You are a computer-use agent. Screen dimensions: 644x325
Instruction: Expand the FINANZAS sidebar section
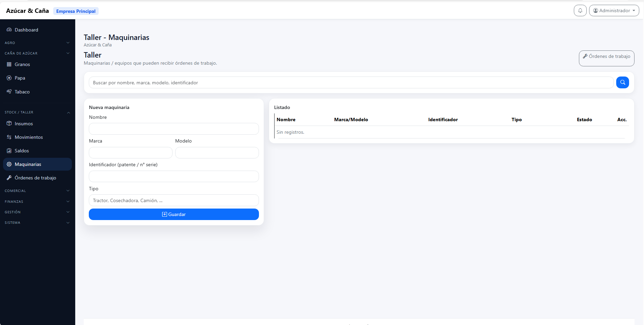[37, 202]
